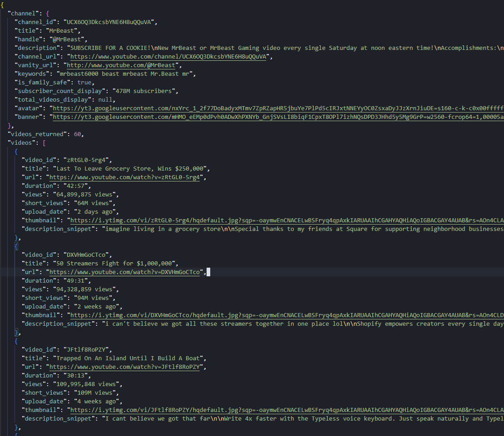The height and width of the screenshot is (436, 504).
Task: Click title "50 Streamers Fight for $1,000,000"
Action: pyautogui.click(x=114, y=263)
